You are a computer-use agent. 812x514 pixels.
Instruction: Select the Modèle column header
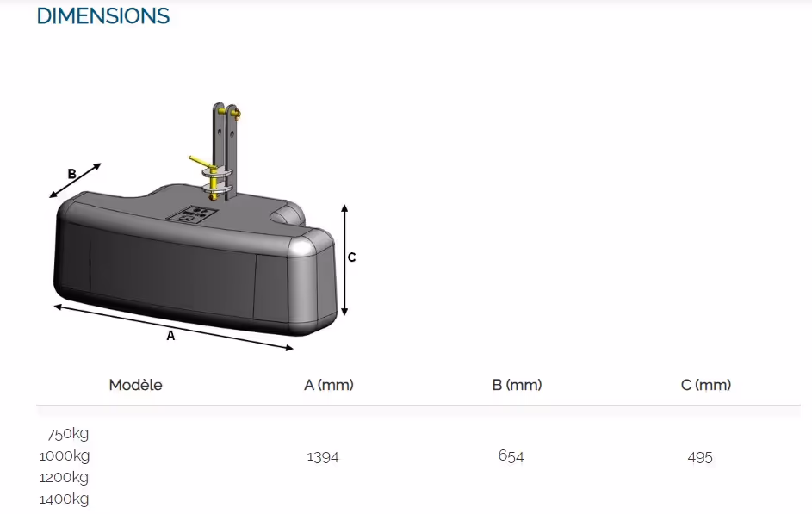coord(135,385)
